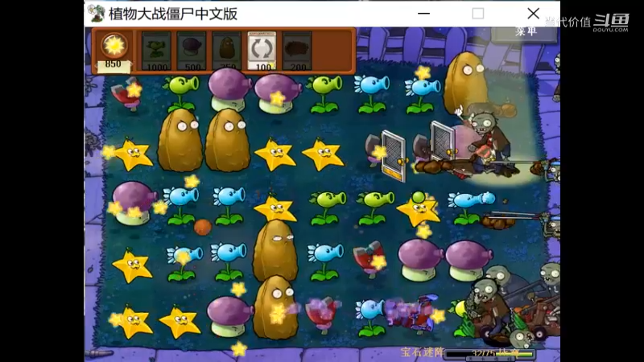Image resolution: width=644 pixels, height=362 pixels.
Task: Click the Tall-nut in the bottom row
Action: (275, 307)
